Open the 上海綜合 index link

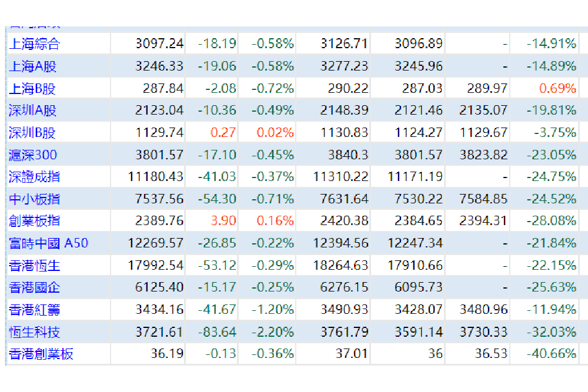pos(35,44)
